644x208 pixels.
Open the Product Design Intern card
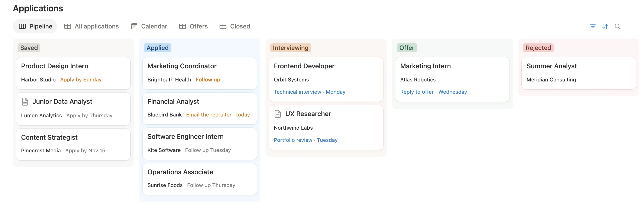[73, 73]
